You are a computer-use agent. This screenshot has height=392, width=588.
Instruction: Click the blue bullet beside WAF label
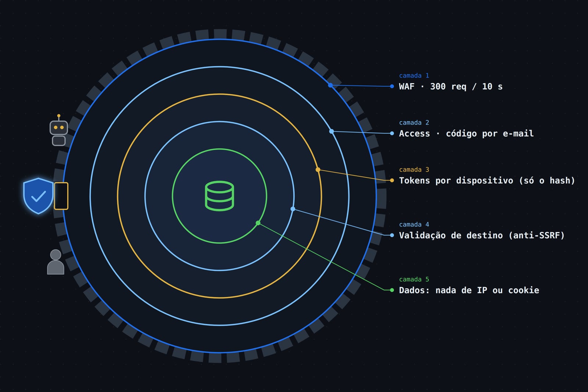392,86
